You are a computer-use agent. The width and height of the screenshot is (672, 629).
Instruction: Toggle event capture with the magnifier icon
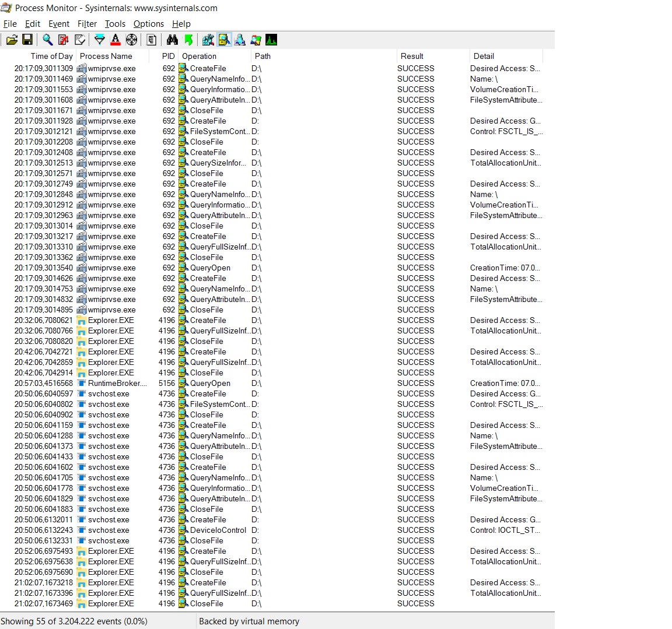48,40
